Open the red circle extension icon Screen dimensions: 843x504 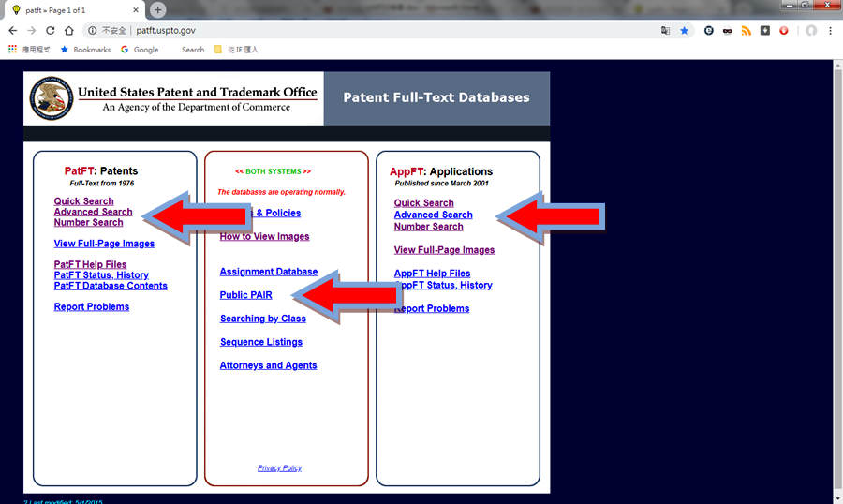(x=784, y=31)
